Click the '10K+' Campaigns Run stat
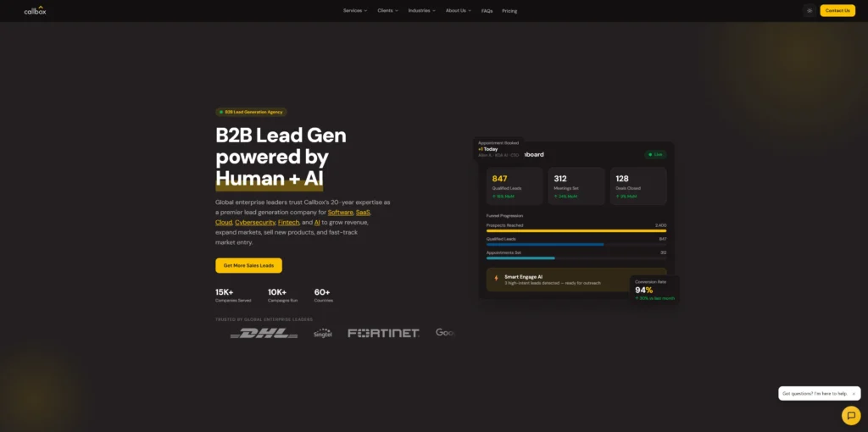This screenshot has height=432, width=868. tap(285, 296)
